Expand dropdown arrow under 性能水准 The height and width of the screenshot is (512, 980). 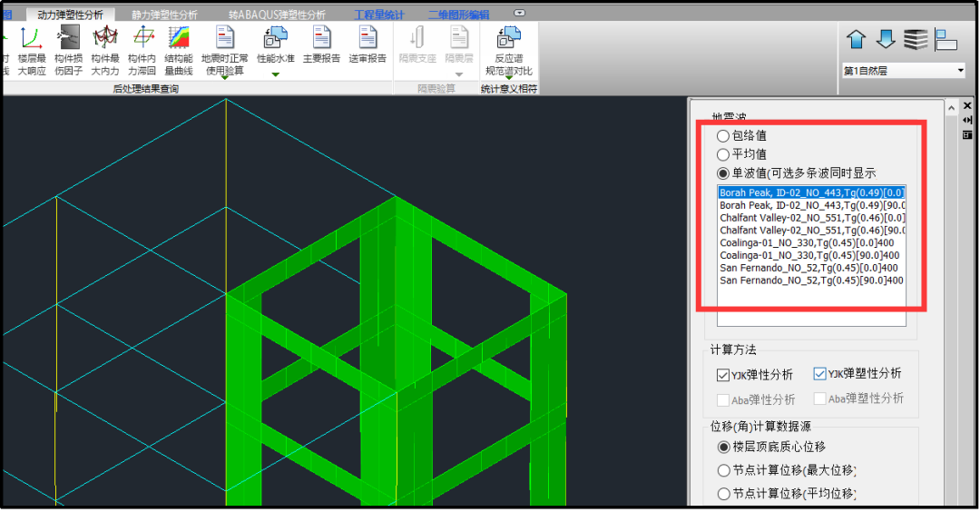[x=275, y=74]
